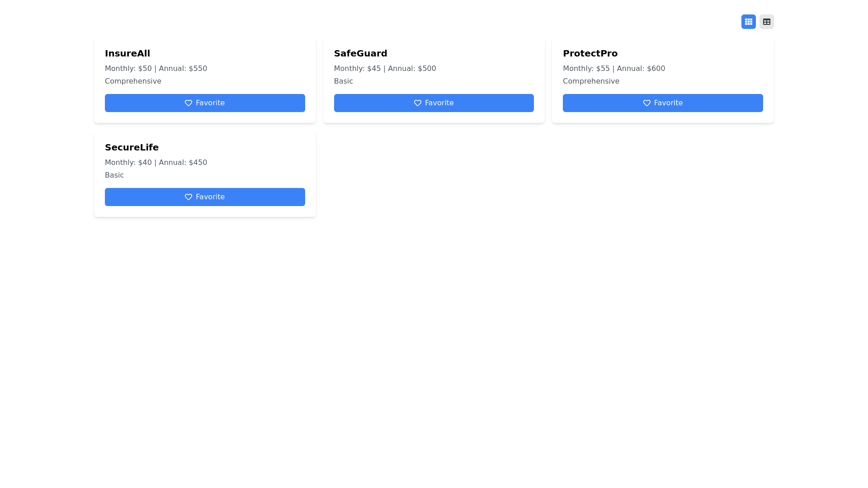Select the SafeGuard title heading

click(x=360, y=53)
